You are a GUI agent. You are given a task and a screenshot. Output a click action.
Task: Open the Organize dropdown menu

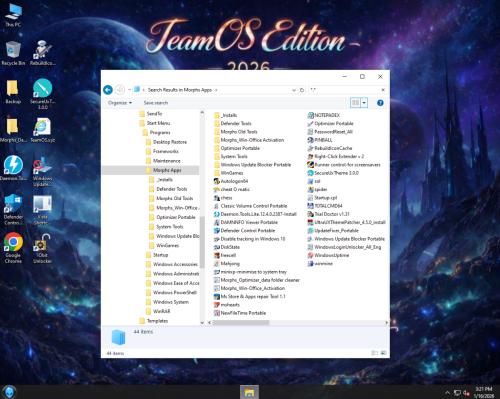pyautogui.click(x=120, y=103)
